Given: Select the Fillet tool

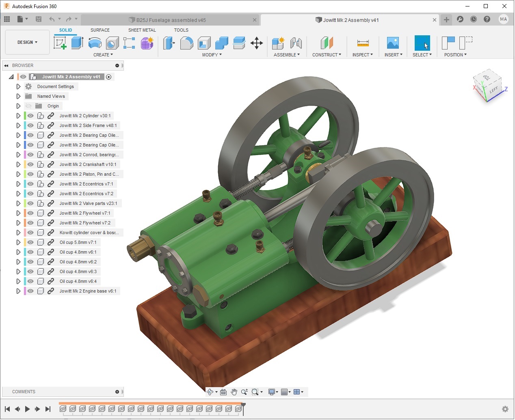Looking at the screenshot, I should [x=186, y=43].
